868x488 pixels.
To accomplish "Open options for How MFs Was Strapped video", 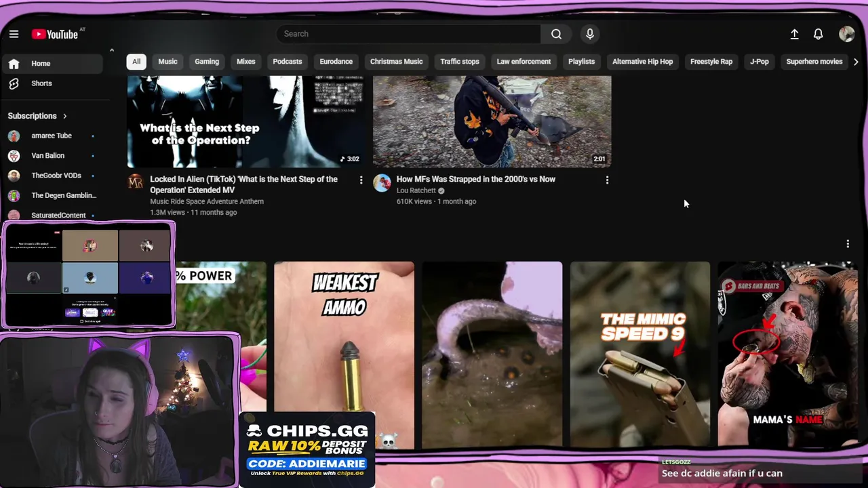I will point(607,180).
